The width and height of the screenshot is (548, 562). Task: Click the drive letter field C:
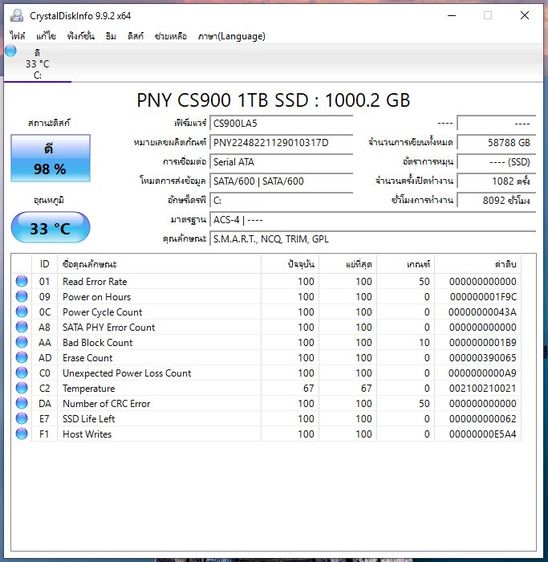pos(281,200)
